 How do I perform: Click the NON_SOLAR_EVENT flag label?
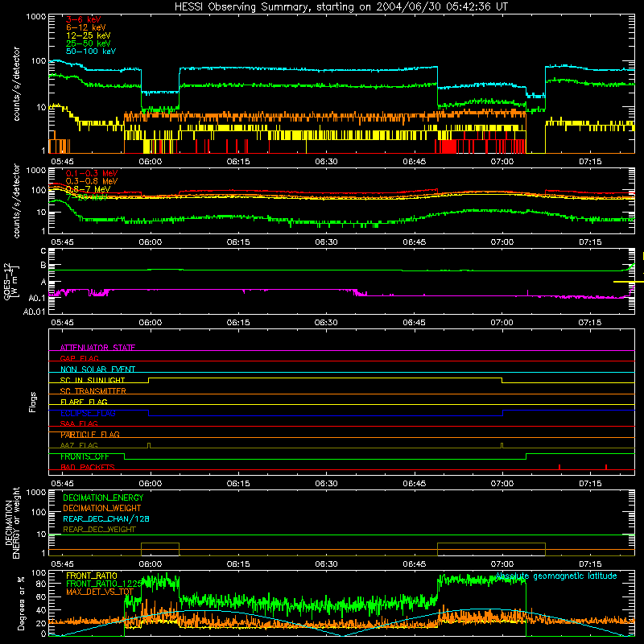tap(97, 369)
